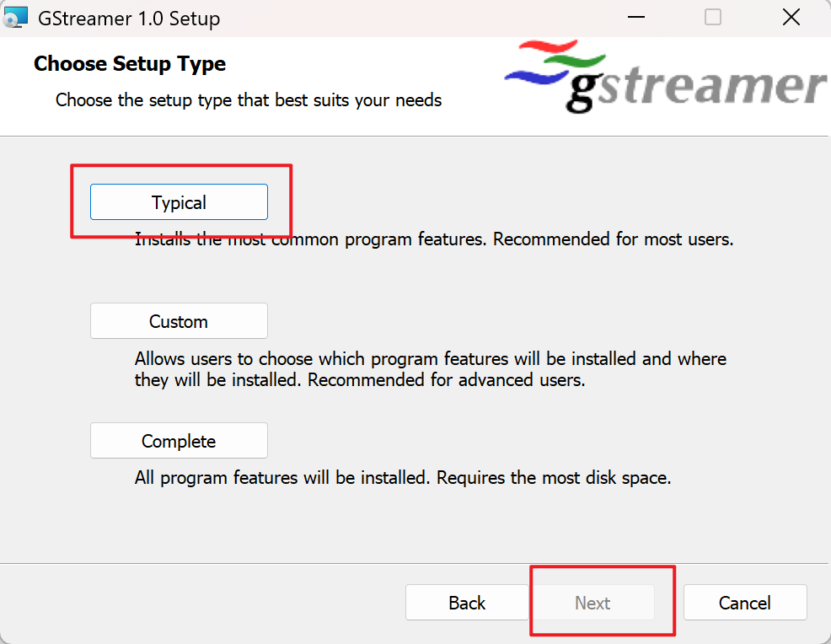Select the Custom setup type

[179, 321]
